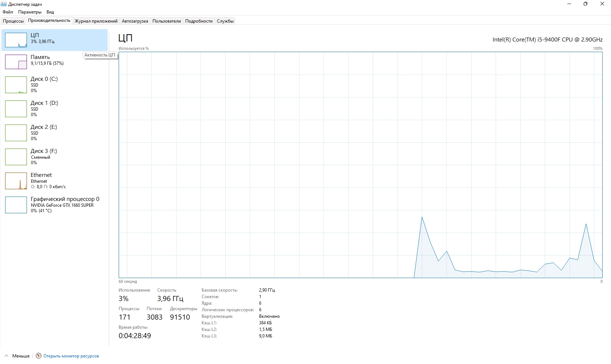Screen dimensions: 611x364
Task: Open the Память memory graph thumbnail
Action: pyautogui.click(x=16, y=62)
